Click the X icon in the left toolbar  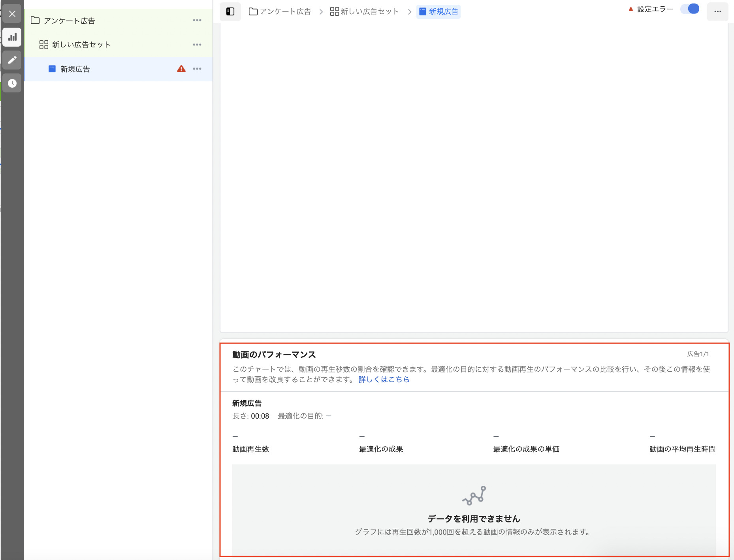click(x=12, y=14)
